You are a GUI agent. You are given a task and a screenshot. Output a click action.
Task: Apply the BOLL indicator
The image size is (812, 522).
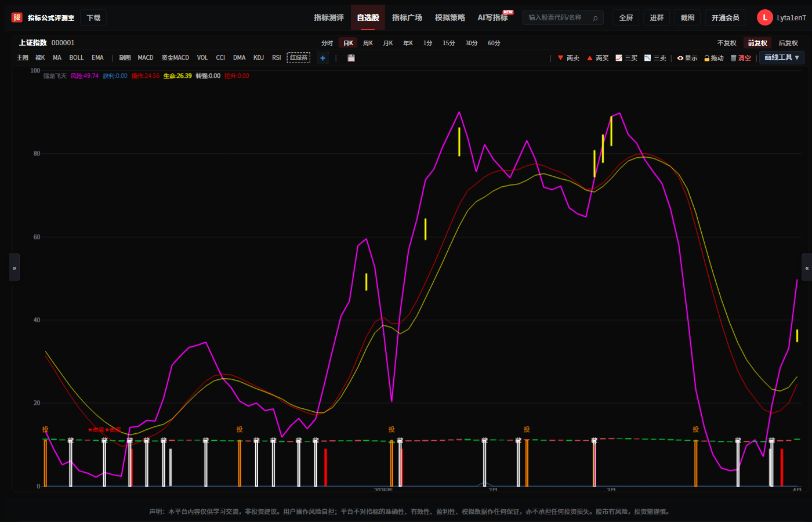tap(77, 58)
